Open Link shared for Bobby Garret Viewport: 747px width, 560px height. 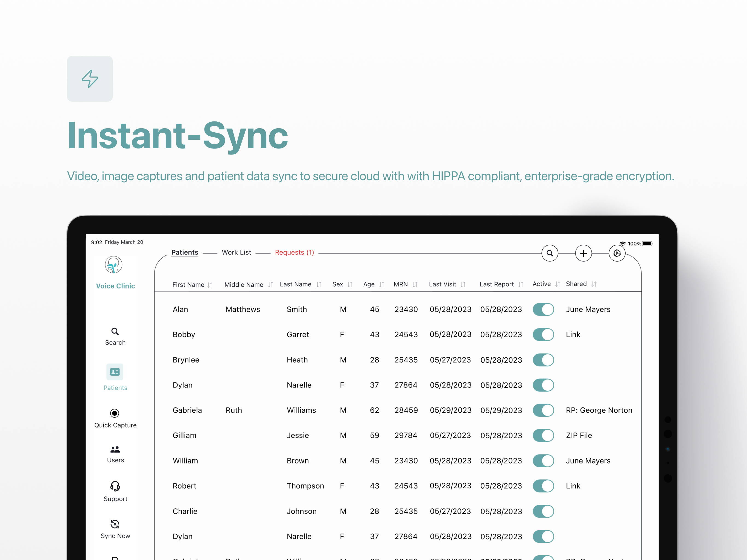tap(573, 334)
